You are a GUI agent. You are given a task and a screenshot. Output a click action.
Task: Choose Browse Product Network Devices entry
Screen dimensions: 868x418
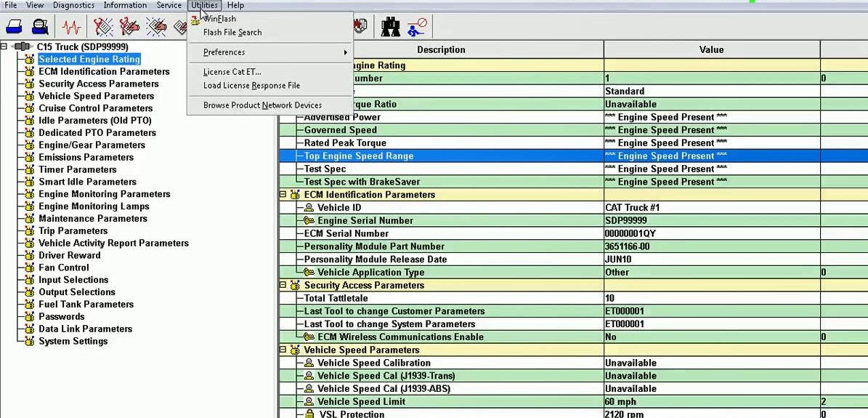[262, 105]
